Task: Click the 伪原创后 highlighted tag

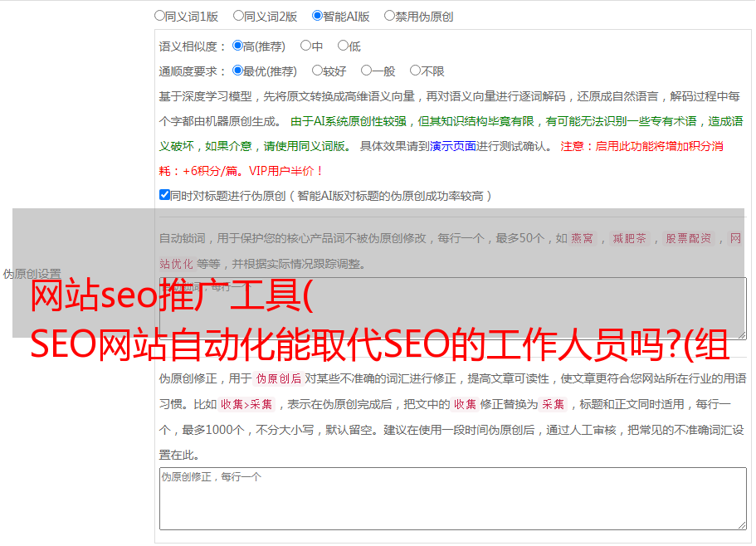Action: tap(279, 378)
